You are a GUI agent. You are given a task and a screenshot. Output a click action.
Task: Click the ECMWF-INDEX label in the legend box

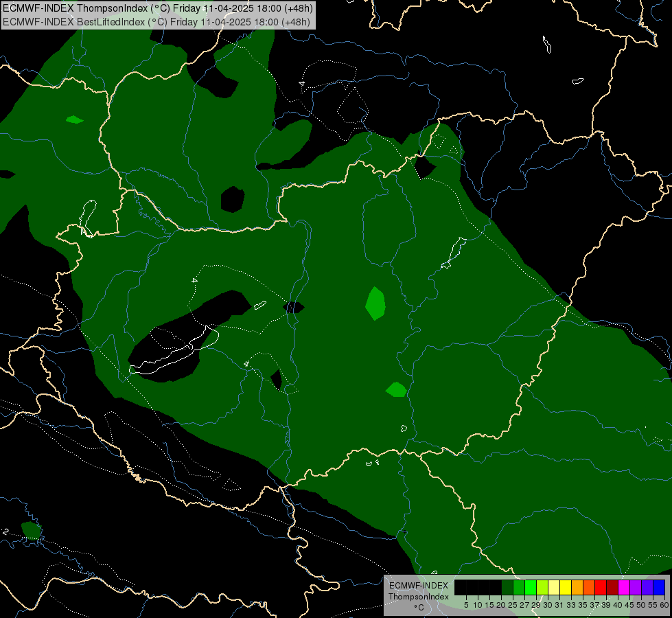(419, 586)
